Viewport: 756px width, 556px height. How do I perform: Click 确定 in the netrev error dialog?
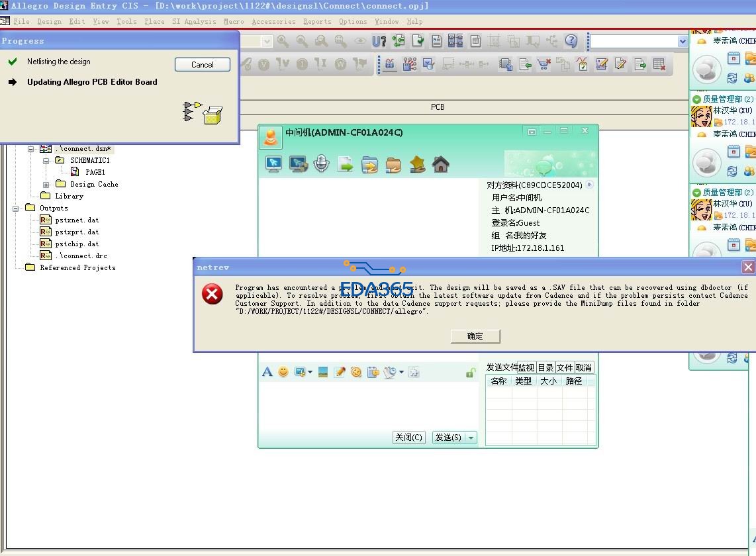point(475,336)
